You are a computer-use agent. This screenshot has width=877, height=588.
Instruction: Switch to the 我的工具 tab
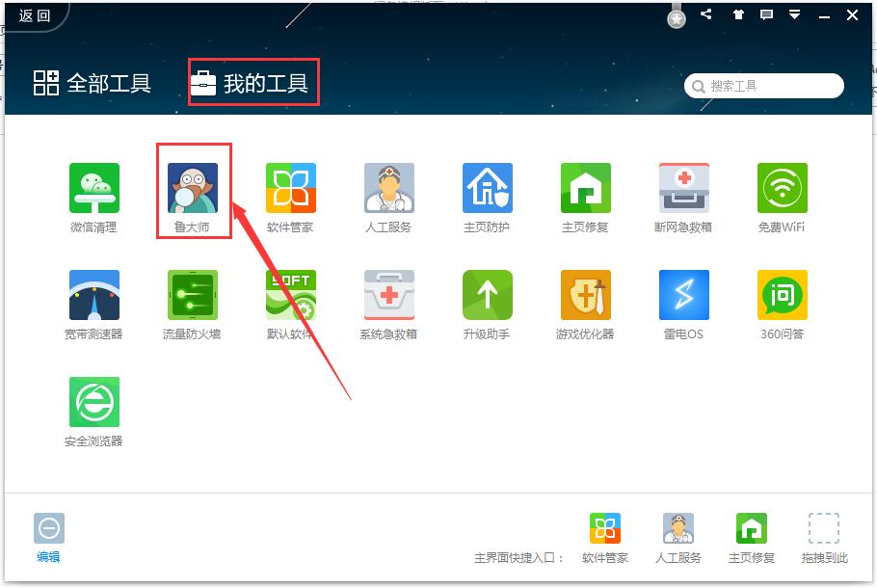[x=253, y=83]
